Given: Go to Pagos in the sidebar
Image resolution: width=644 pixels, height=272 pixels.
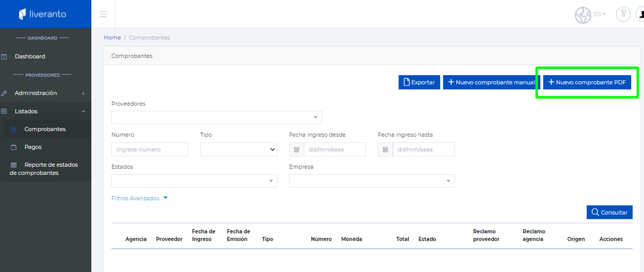Looking at the screenshot, I should click(x=33, y=147).
